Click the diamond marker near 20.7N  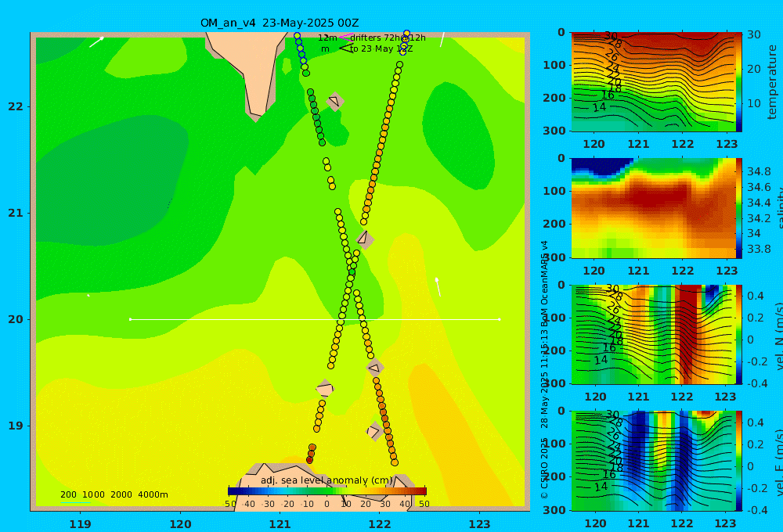365,239
